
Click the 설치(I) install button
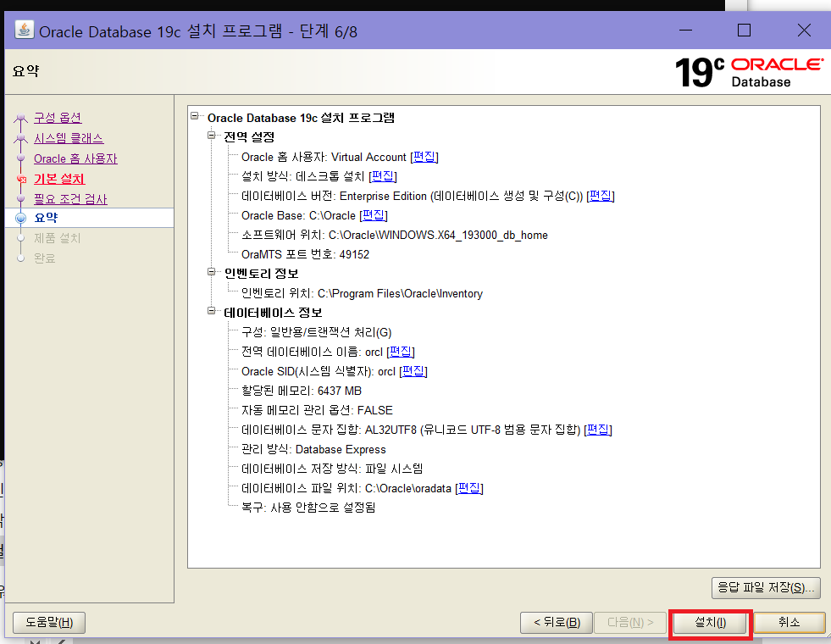coord(710,623)
